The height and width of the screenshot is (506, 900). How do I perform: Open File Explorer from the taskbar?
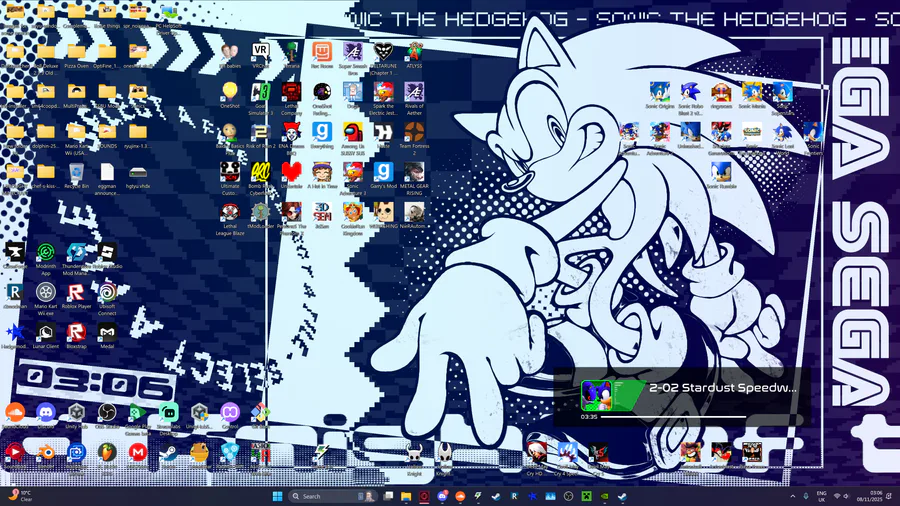point(406,496)
